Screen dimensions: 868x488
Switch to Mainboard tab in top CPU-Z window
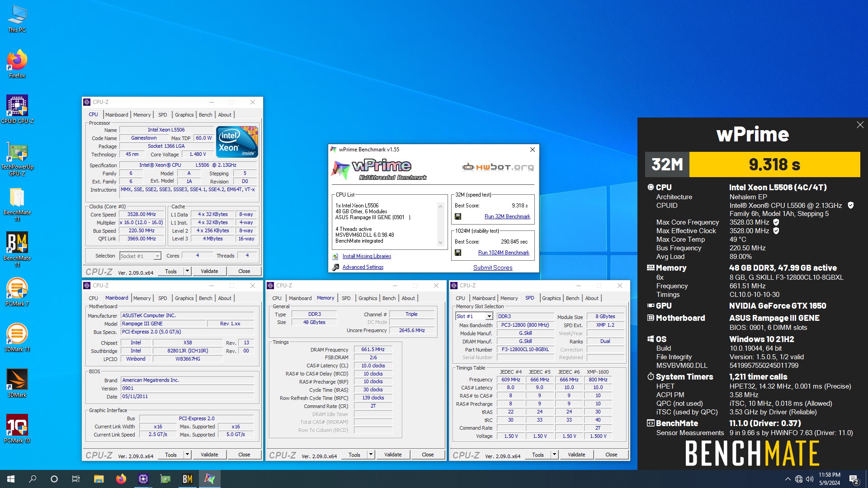[x=117, y=115]
